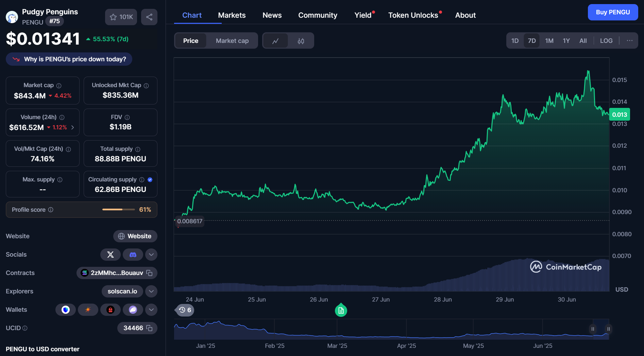Click the 0.008617 starting price label
644x356 pixels.
[x=190, y=221]
